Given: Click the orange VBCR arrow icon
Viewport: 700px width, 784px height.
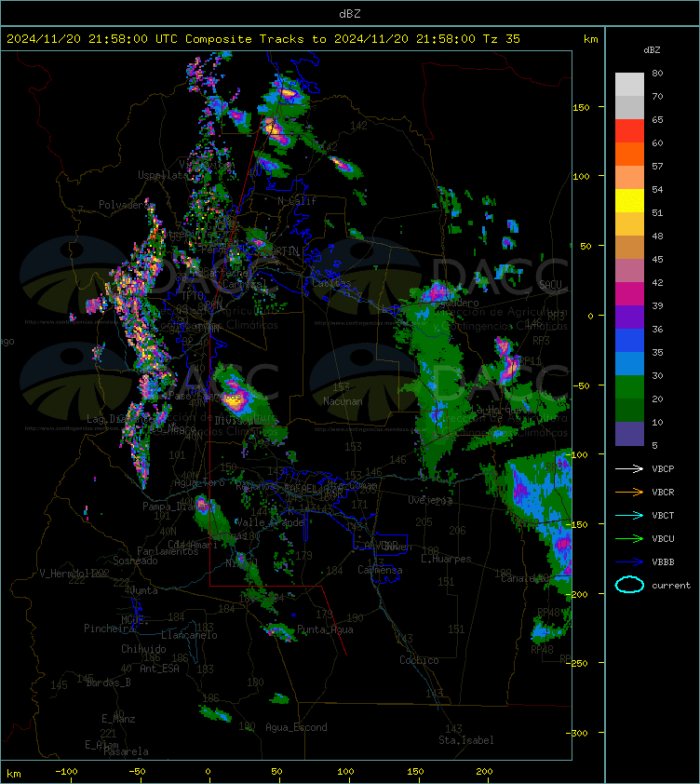Looking at the screenshot, I should click(x=629, y=492).
